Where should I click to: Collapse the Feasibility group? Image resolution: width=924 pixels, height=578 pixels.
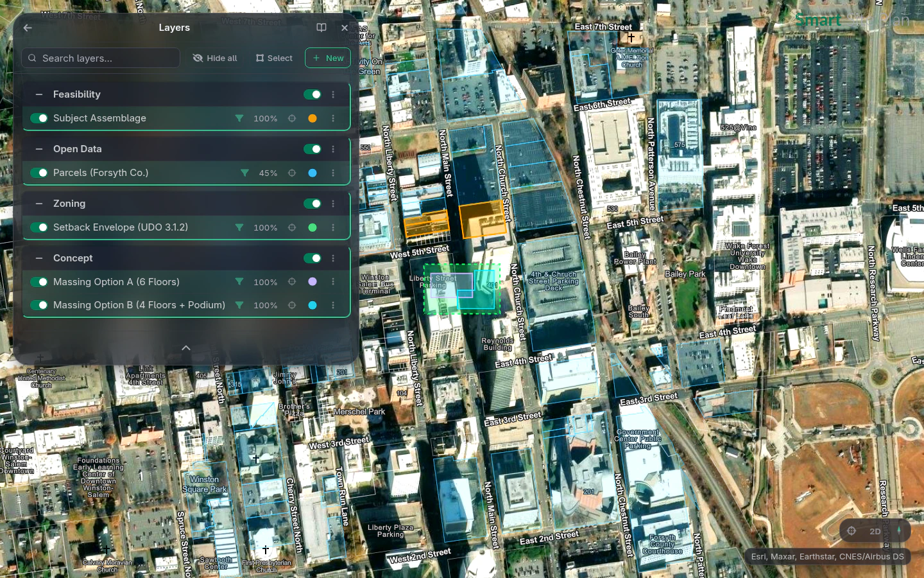click(x=39, y=94)
